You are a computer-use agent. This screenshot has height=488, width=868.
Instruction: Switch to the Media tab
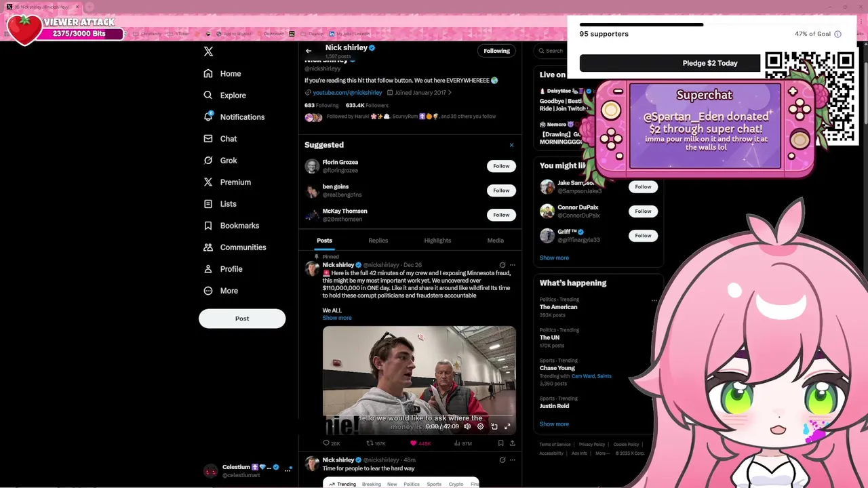[495, 241]
